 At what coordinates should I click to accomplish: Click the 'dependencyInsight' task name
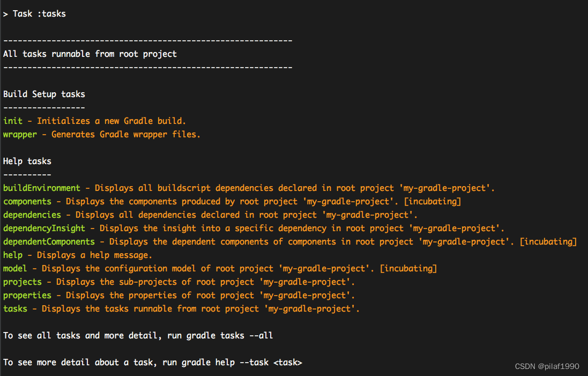click(44, 228)
